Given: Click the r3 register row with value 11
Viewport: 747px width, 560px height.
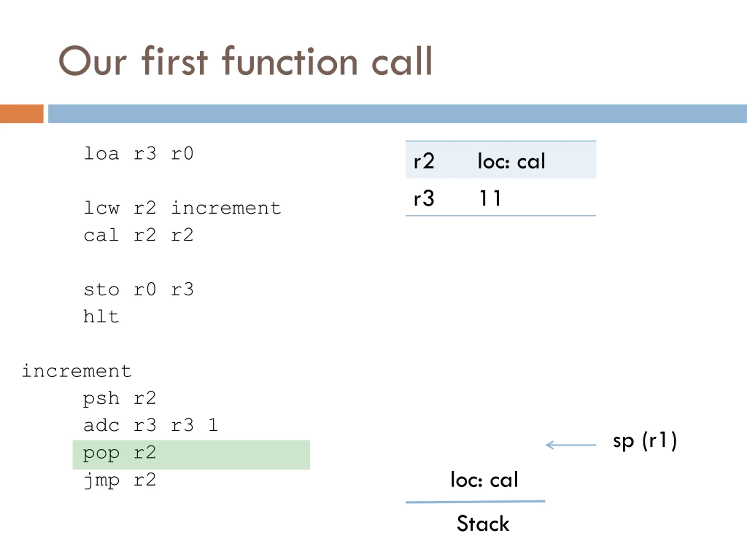Looking at the screenshot, I should pyautogui.click(x=501, y=197).
